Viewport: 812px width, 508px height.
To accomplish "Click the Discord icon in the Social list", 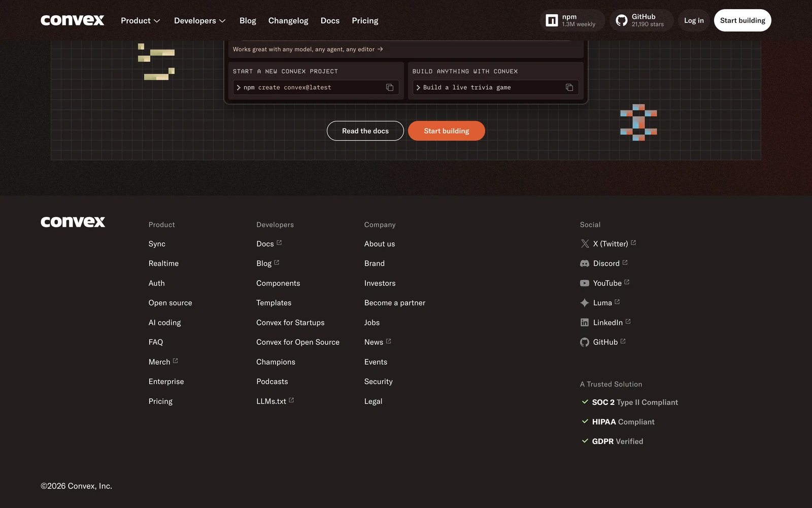I will (585, 264).
